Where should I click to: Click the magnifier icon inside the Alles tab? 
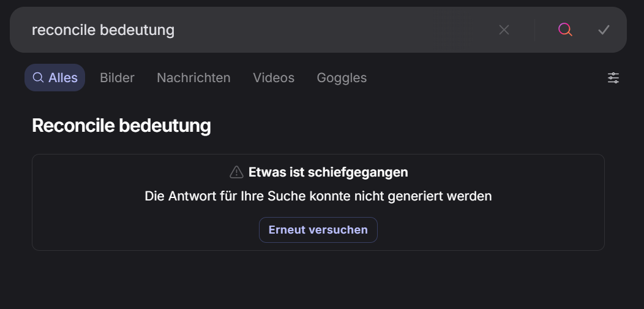pos(38,78)
